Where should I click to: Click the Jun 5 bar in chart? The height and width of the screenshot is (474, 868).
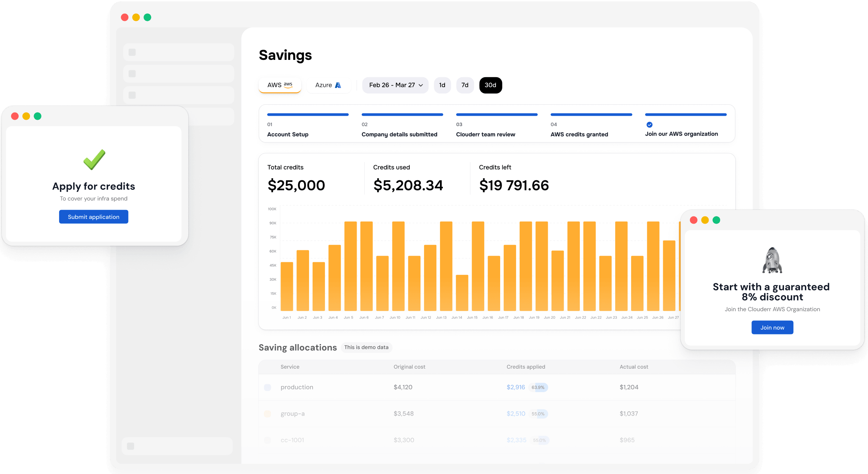click(351, 266)
